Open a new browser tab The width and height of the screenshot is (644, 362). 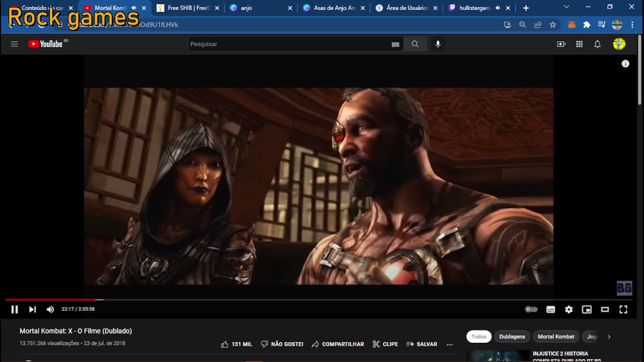[x=526, y=8]
